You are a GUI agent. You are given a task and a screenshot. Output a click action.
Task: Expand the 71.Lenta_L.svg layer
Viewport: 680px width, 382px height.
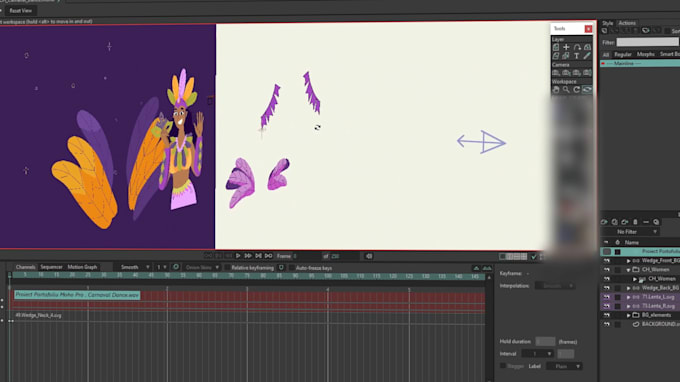[628, 297]
